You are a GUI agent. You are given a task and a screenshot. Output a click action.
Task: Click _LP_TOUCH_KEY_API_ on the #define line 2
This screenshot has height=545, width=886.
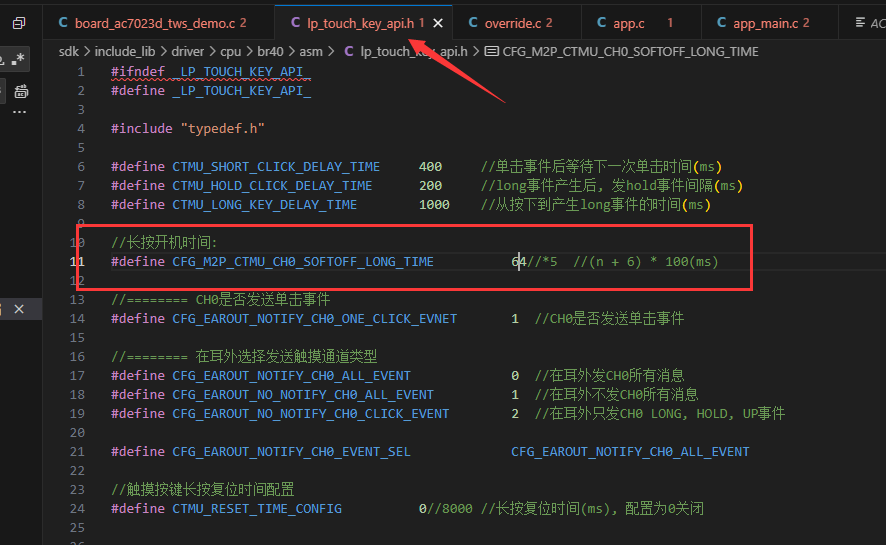pyautogui.click(x=242, y=91)
